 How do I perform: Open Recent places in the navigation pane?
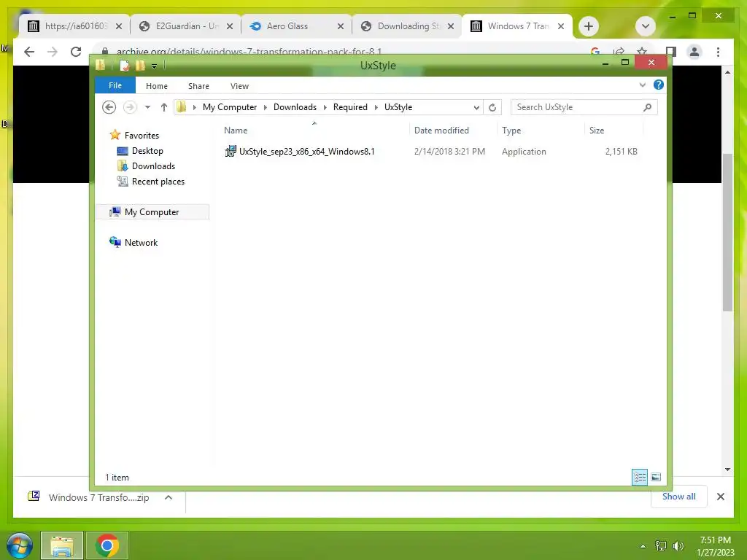click(x=158, y=182)
